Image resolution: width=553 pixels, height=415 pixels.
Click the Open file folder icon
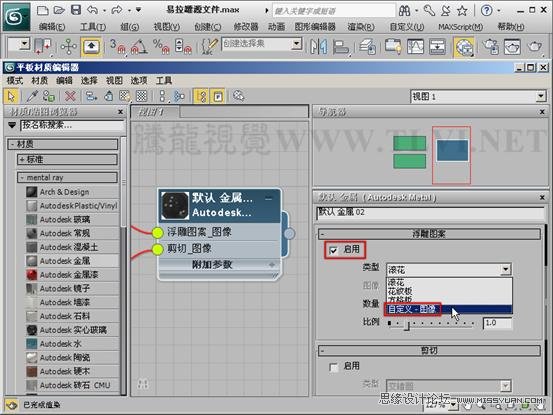59,10
